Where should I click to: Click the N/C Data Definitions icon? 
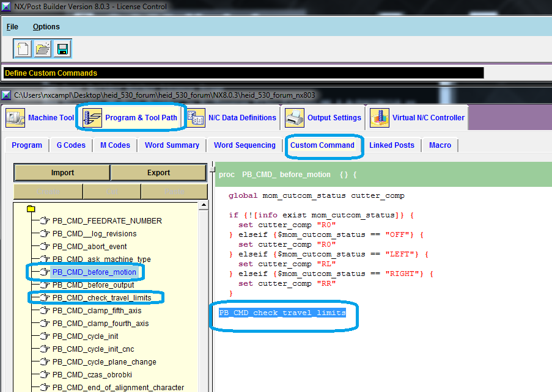[196, 118]
